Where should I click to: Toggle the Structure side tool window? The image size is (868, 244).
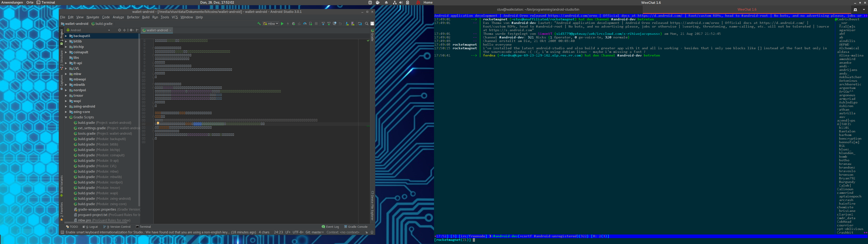[x=62, y=60]
